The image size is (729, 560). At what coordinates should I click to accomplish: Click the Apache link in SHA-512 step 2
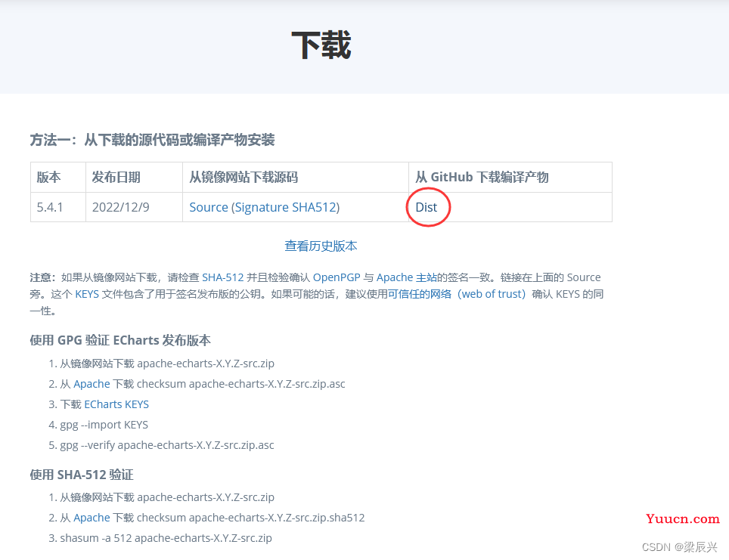click(92, 518)
